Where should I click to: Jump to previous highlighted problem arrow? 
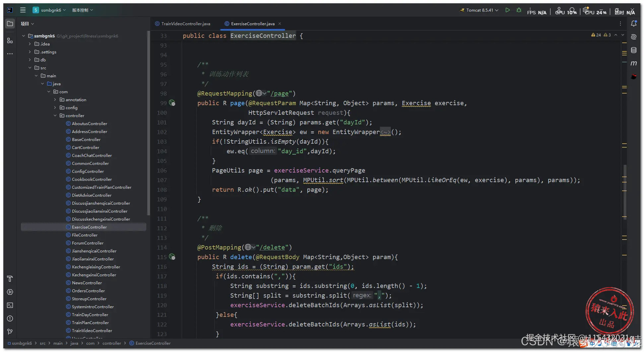coord(616,35)
